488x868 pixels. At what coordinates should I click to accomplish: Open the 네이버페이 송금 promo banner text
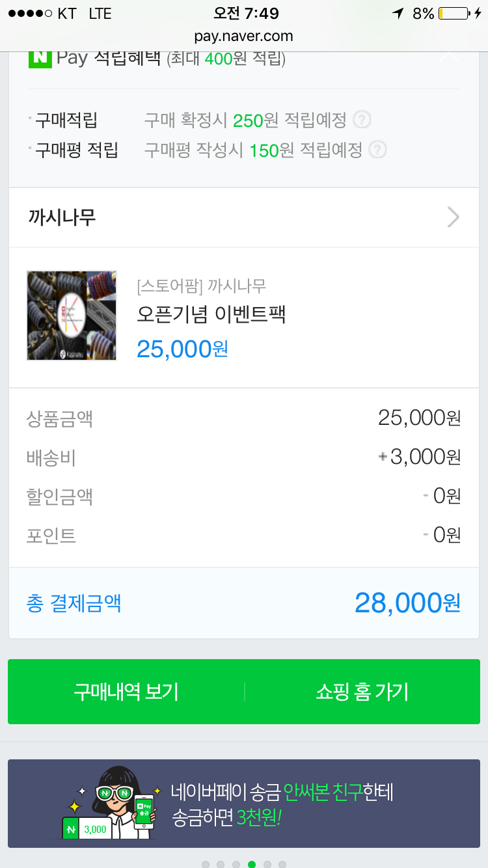(x=283, y=804)
